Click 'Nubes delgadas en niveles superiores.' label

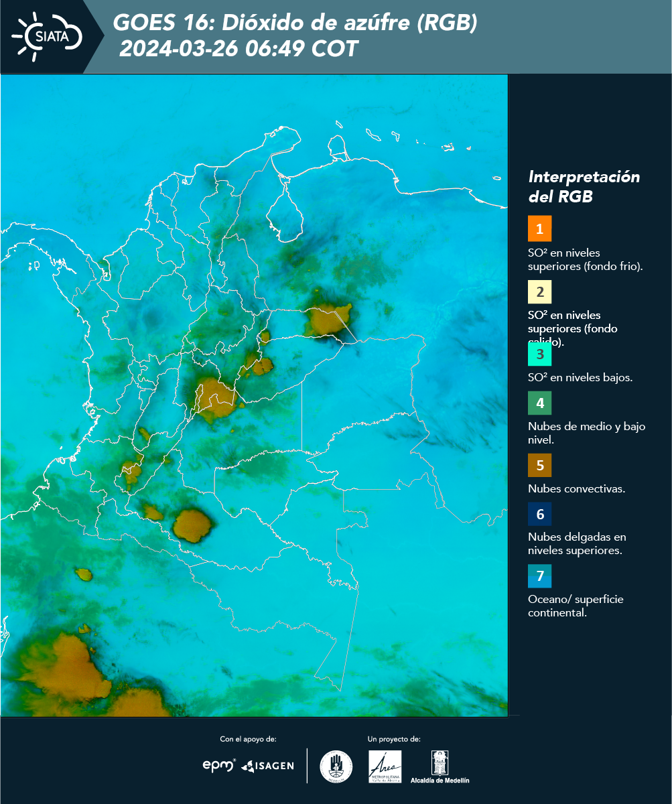coord(577,543)
